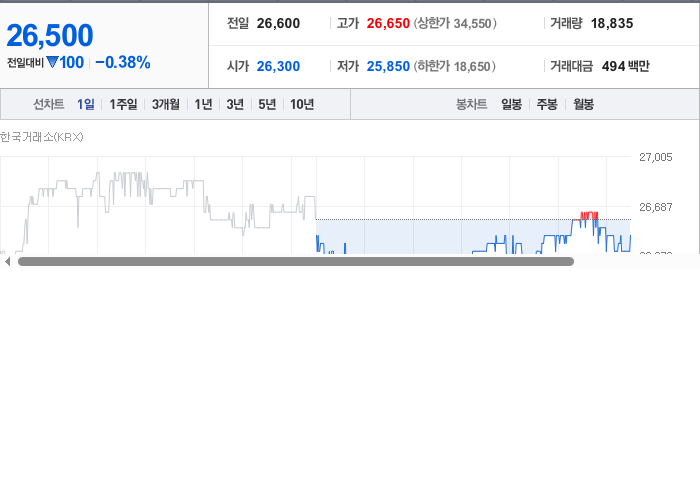This screenshot has width=700, height=490.
Task: Open the 3년 line chart period
Action: (x=235, y=104)
